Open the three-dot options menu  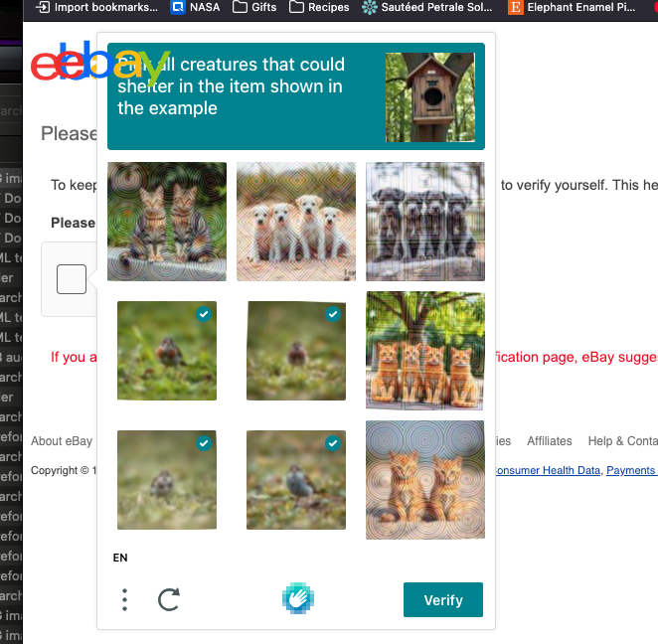click(x=124, y=599)
